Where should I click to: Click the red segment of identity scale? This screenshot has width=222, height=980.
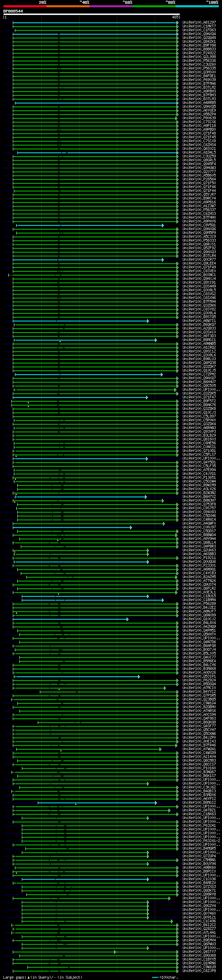pyautogui.click(x=25, y=6)
